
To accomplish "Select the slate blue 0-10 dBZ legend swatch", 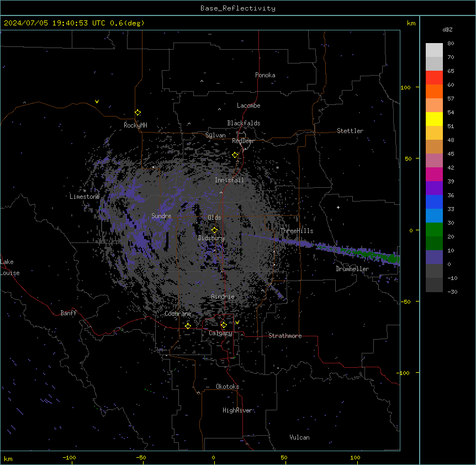I will click(x=434, y=257).
